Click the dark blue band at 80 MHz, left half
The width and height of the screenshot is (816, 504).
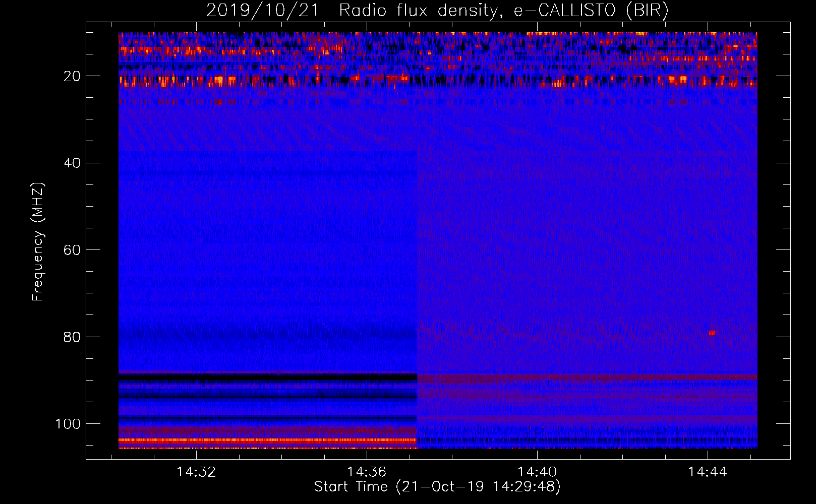pos(267,334)
